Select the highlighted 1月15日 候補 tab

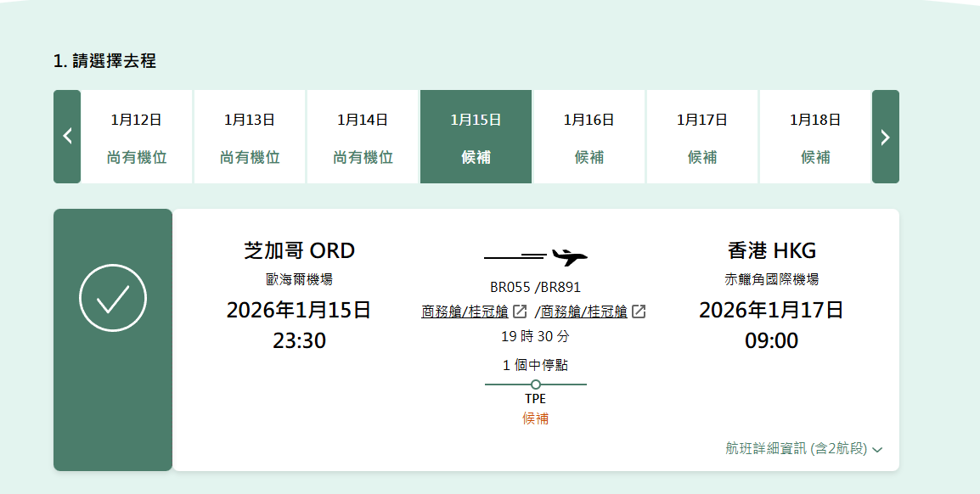pos(476,137)
